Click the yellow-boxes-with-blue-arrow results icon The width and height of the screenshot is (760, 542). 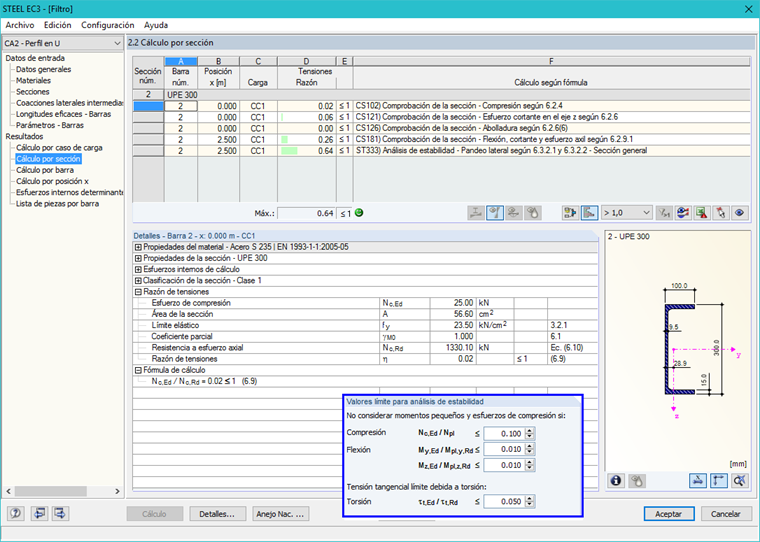pos(570,213)
